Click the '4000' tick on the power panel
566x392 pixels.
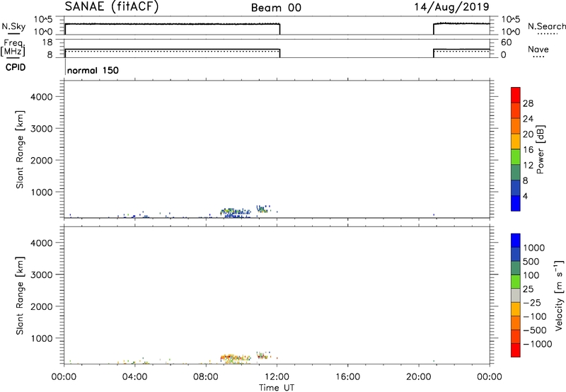click(42, 97)
